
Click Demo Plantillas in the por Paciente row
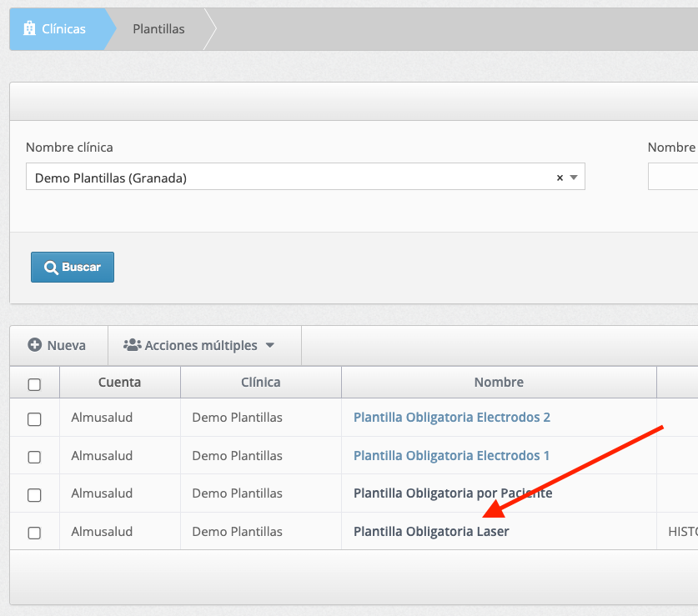click(x=238, y=493)
